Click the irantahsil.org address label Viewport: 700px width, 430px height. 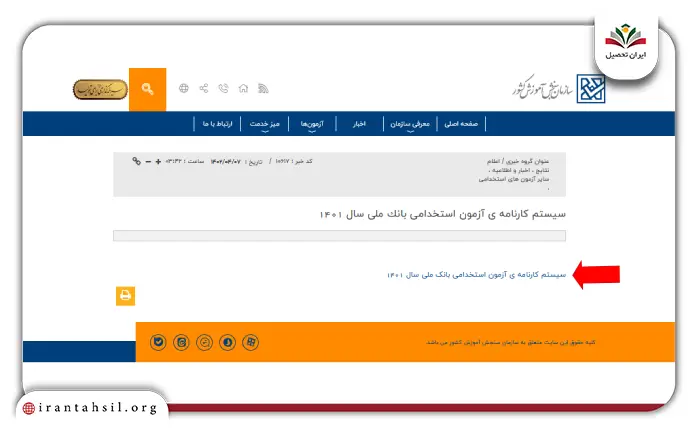(92, 408)
